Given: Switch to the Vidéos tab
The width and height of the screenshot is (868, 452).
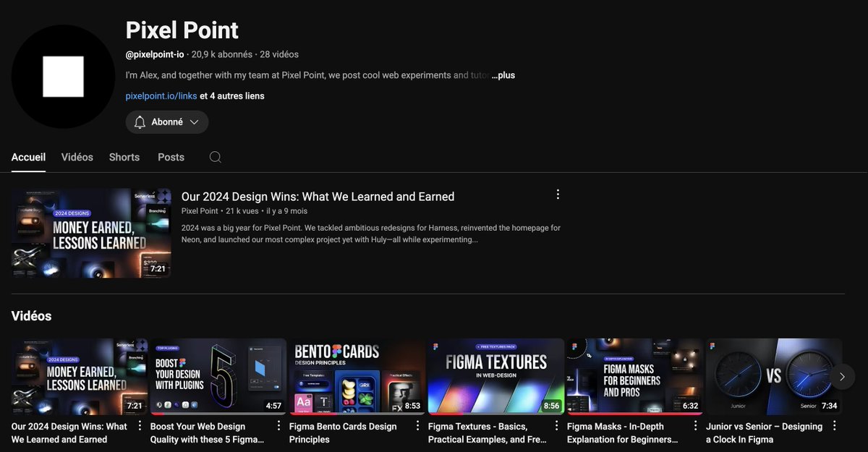Looking at the screenshot, I should pos(77,157).
